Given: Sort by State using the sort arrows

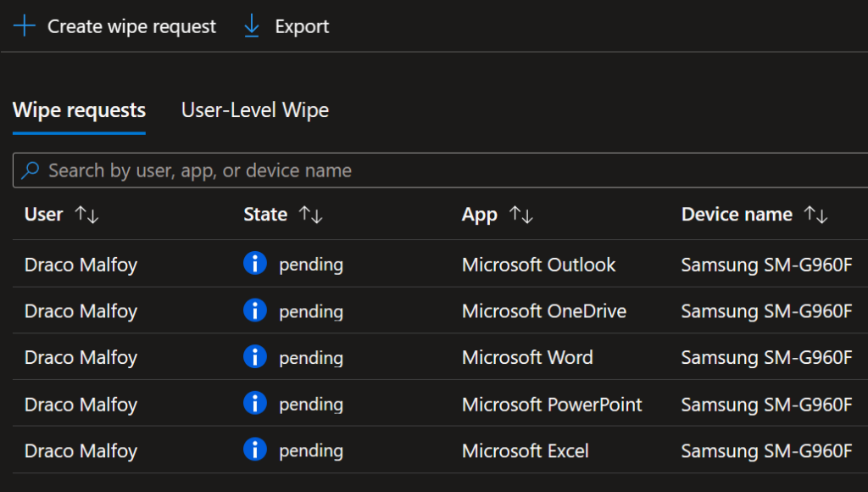Looking at the screenshot, I should tap(310, 215).
